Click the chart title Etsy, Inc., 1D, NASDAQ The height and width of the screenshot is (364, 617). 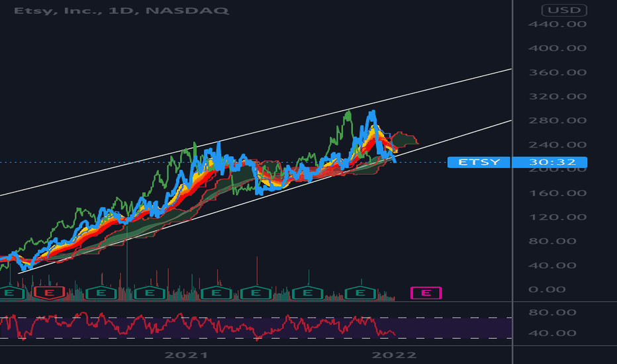pos(121,10)
